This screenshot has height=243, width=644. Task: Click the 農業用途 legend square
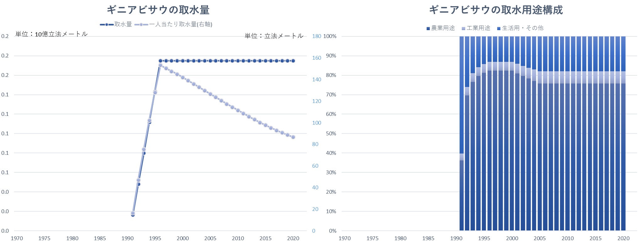click(x=428, y=29)
